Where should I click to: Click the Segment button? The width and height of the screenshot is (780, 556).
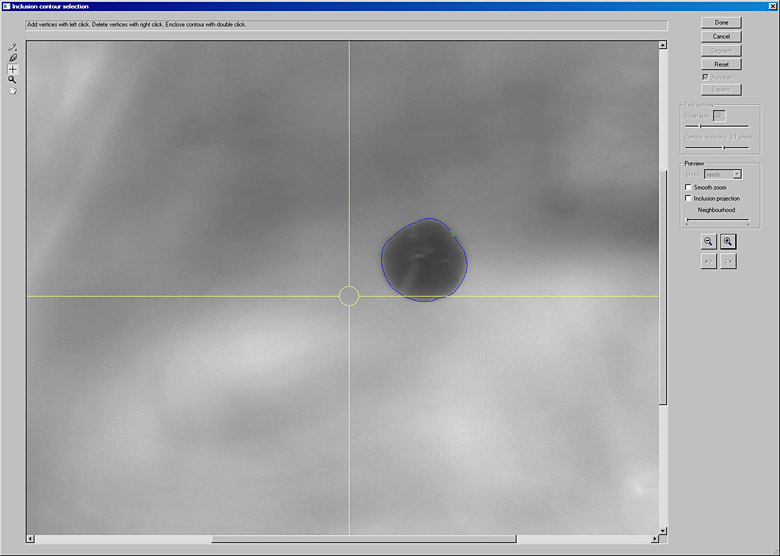[721, 50]
